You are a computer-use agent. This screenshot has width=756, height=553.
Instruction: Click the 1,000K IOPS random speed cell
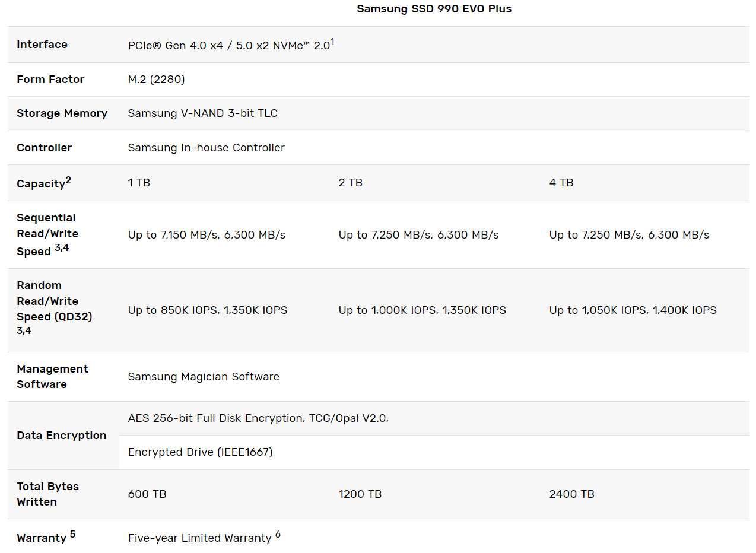pyautogui.click(x=422, y=310)
